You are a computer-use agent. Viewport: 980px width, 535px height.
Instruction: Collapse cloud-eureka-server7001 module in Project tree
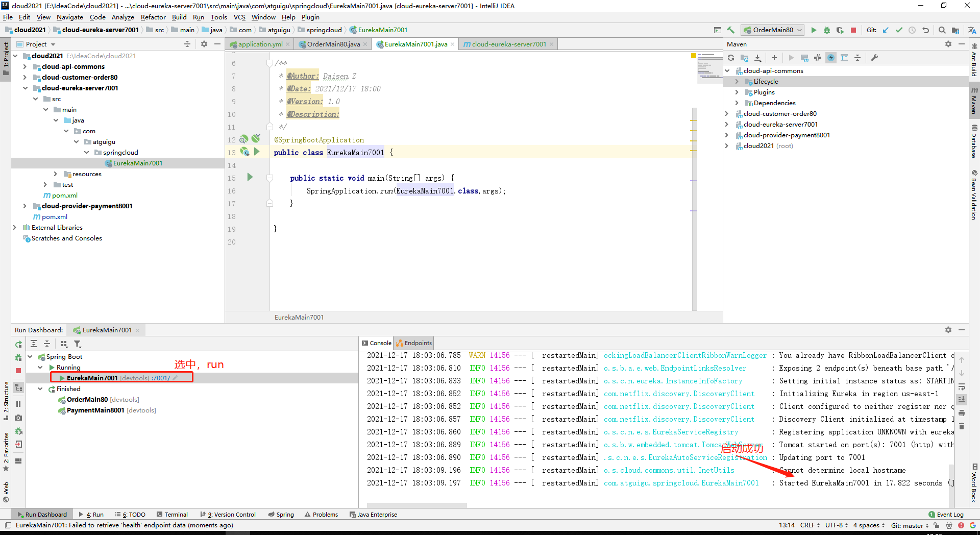pyautogui.click(x=24, y=88)
